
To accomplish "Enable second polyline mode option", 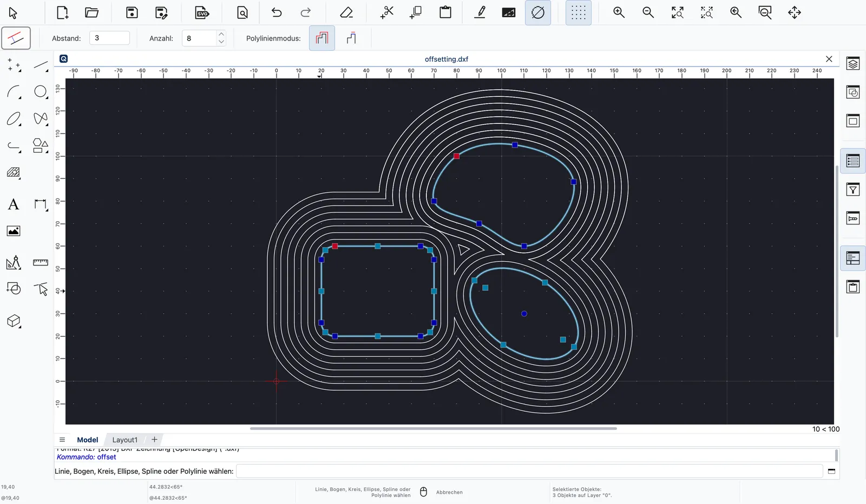I will [x=351, y=38].
